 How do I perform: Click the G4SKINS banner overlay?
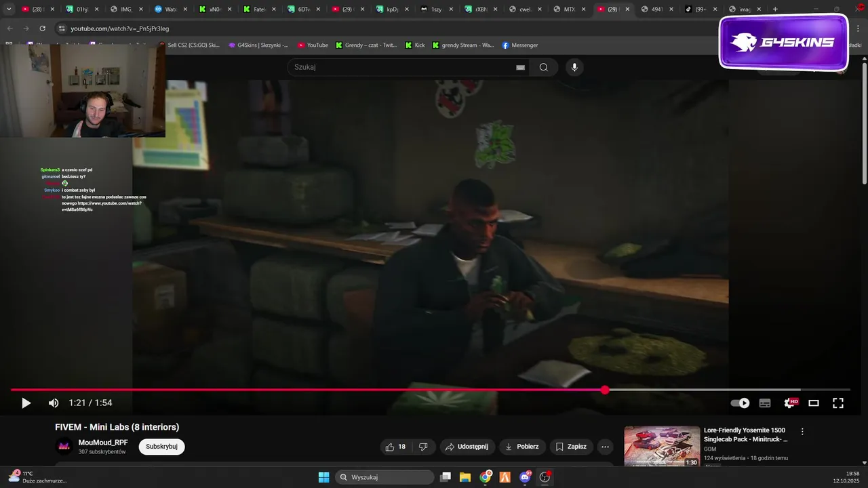tap(783, 42)
